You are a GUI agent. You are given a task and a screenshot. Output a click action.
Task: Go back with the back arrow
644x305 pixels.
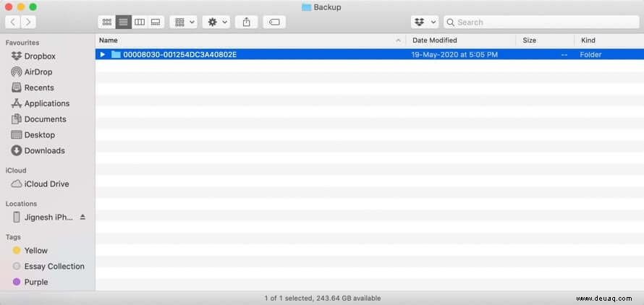[13, 22]
